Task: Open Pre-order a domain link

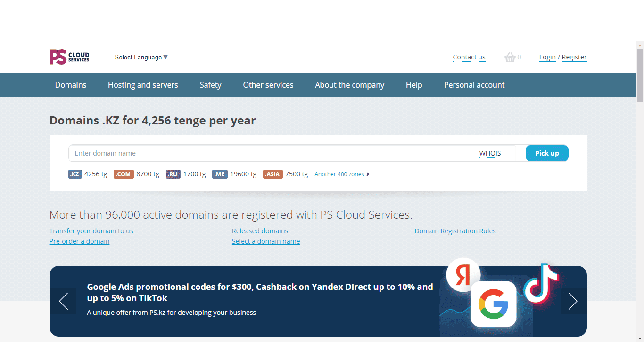Action: (x=79, y=241)
